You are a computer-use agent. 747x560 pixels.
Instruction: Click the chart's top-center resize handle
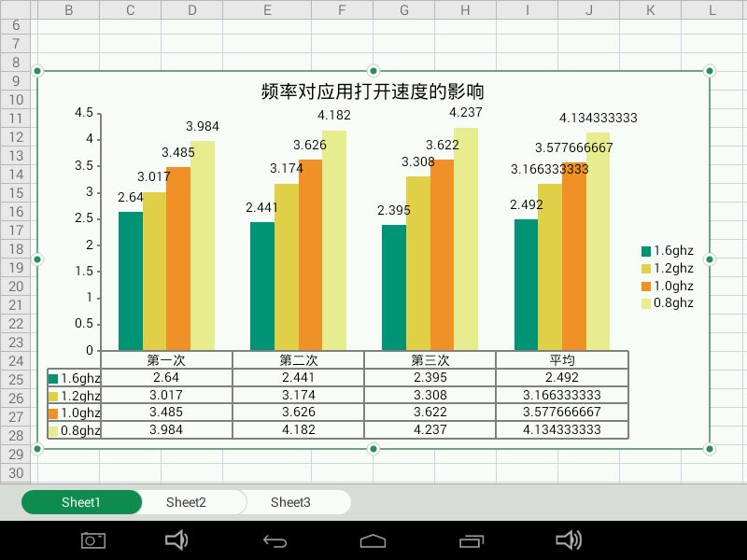click(x=373, y=71)
